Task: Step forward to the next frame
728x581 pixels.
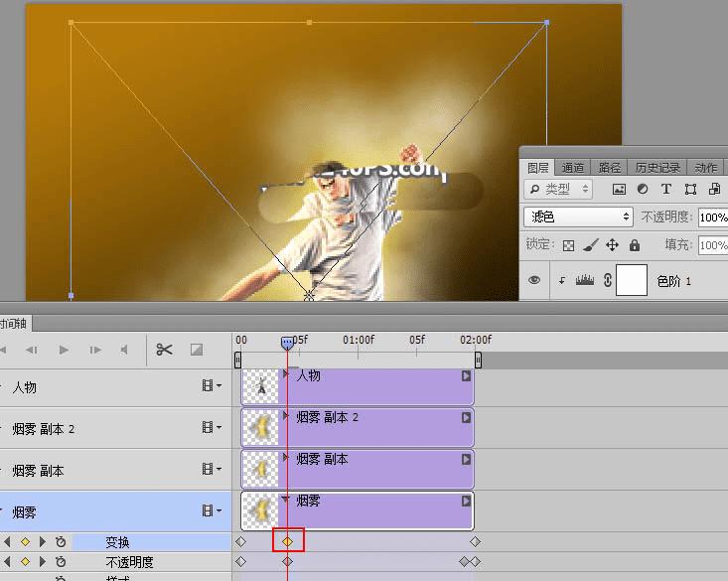Action: pos(95,350)
